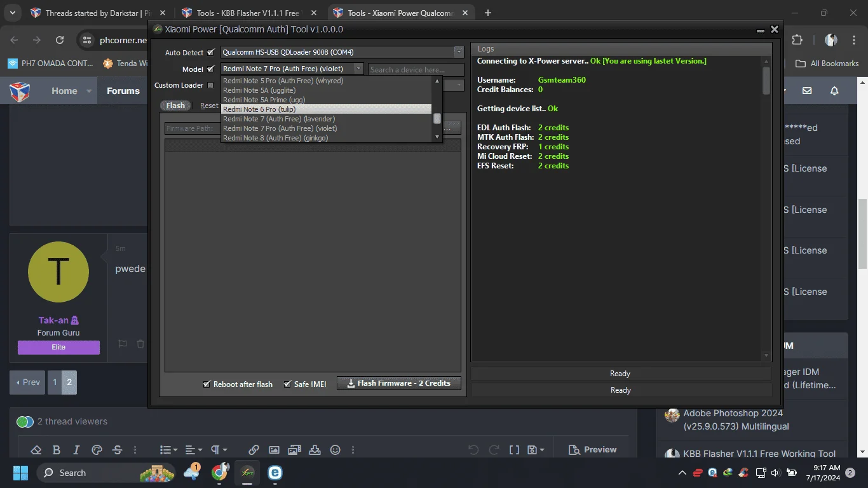Click the report flag icon on post
The width and height of the screenshot is (868, 488).
tap(123, 344)
